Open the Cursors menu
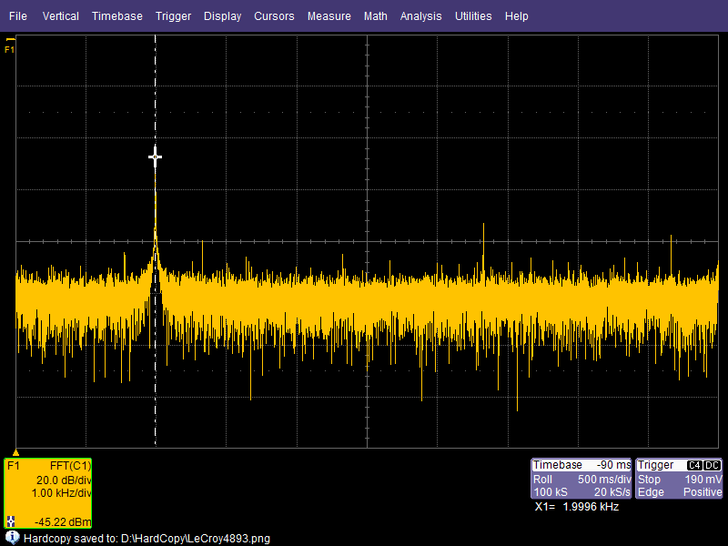 [274, 16]
